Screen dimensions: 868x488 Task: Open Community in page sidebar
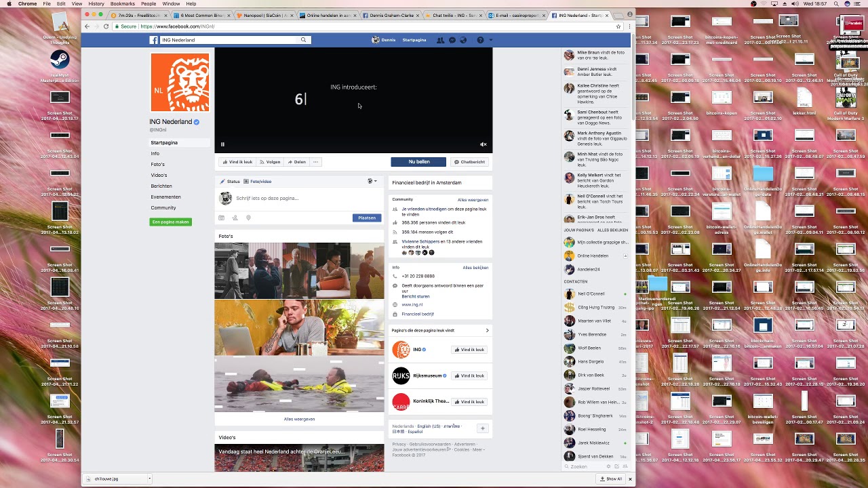(163, 208)
